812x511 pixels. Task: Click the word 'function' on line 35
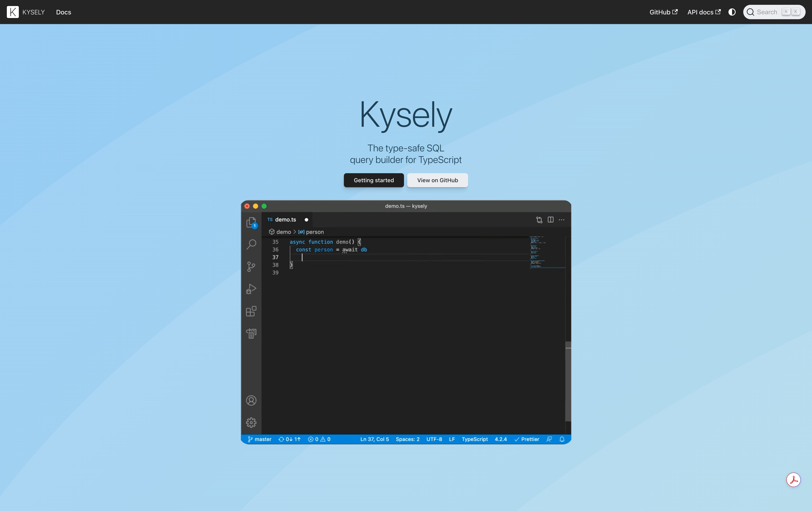click(320, 242)
